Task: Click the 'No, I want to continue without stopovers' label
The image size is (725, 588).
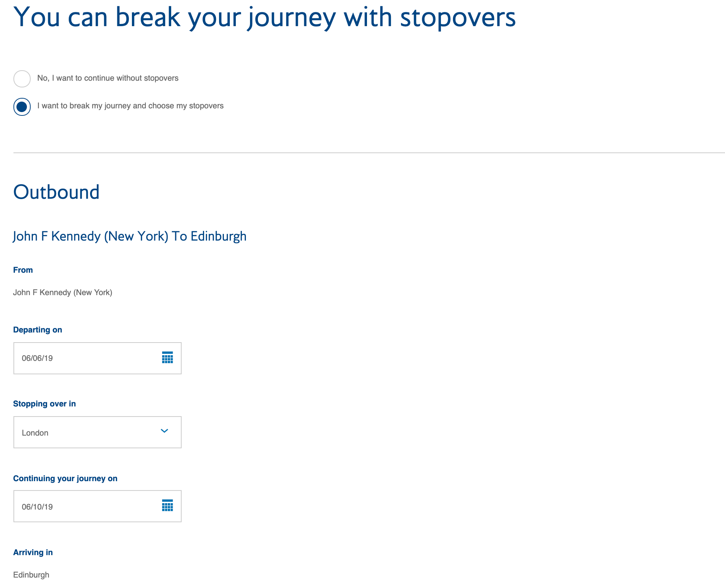Action: (x=108, y=78)
